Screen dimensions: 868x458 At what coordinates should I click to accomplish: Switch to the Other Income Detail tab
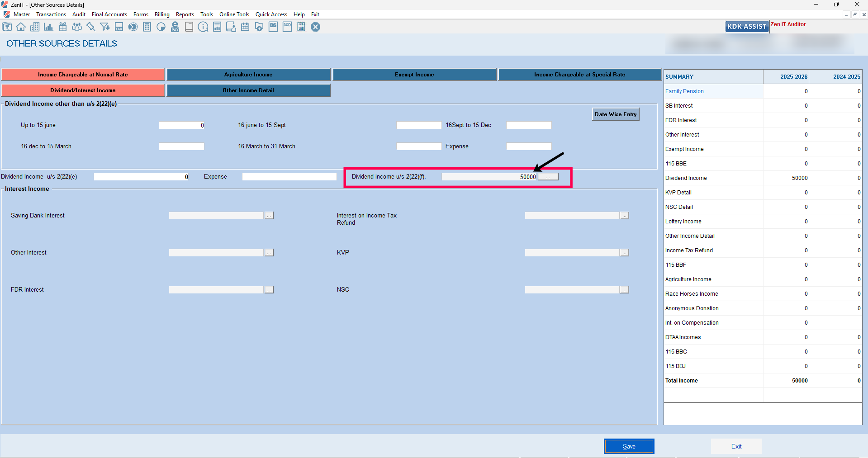pos(248,90)
